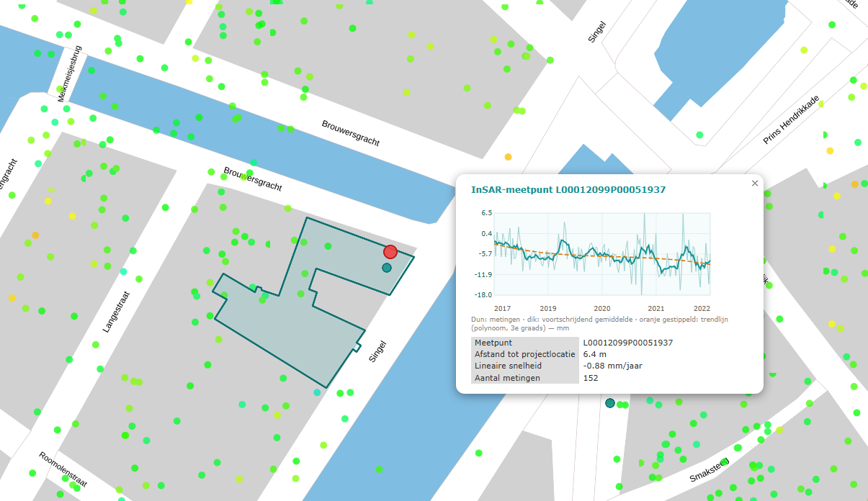Screen dimensions: 868x501
Task: Close the InSAR-meetpunt popup
Action: [755, 184]
